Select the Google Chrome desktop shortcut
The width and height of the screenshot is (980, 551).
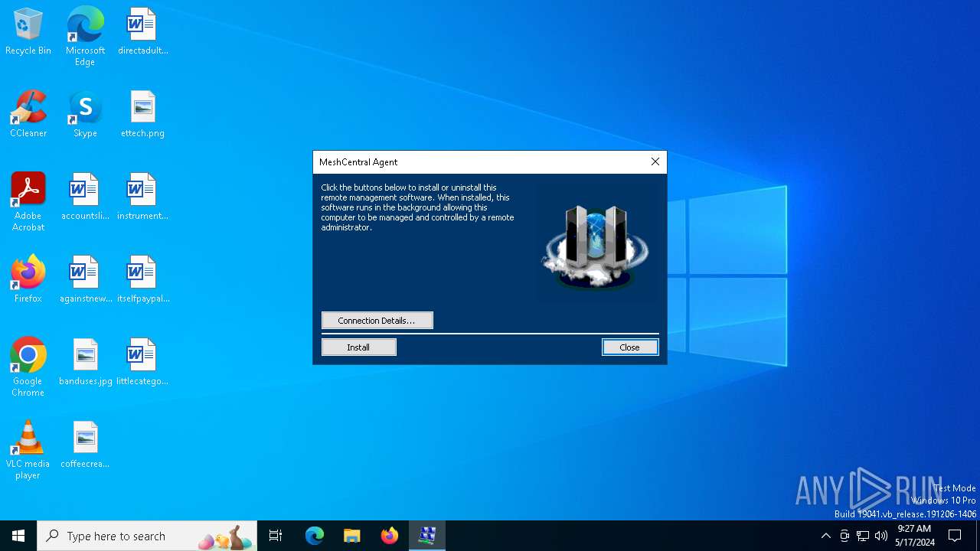(x=28, y=367)
